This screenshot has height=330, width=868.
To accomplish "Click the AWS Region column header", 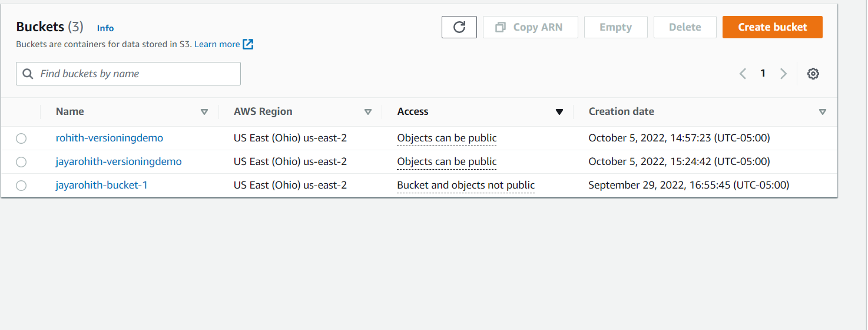I will [x=263, y=111].
